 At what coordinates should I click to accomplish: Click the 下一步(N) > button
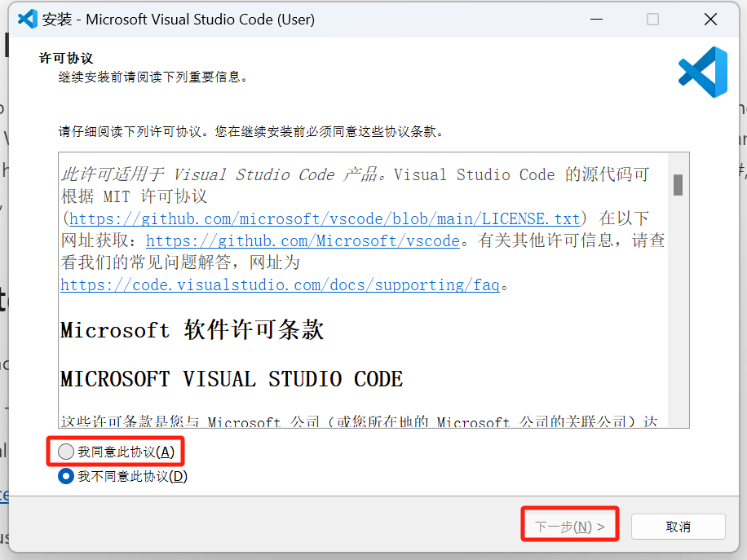click(x=570, y=527)
